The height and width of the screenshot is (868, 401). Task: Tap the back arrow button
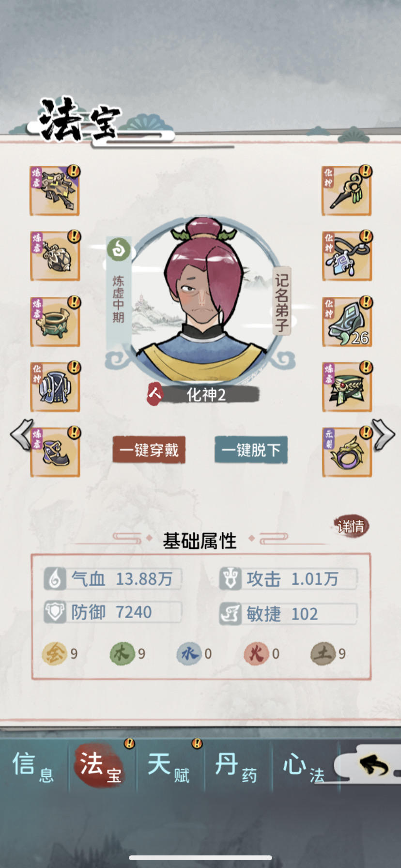[x=374, y=766]
